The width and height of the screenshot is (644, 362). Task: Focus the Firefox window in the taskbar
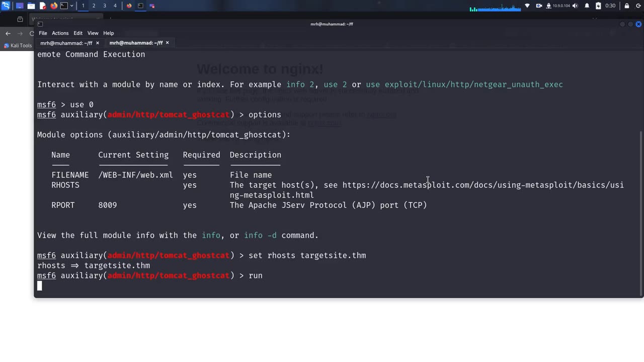coord(129,6)
